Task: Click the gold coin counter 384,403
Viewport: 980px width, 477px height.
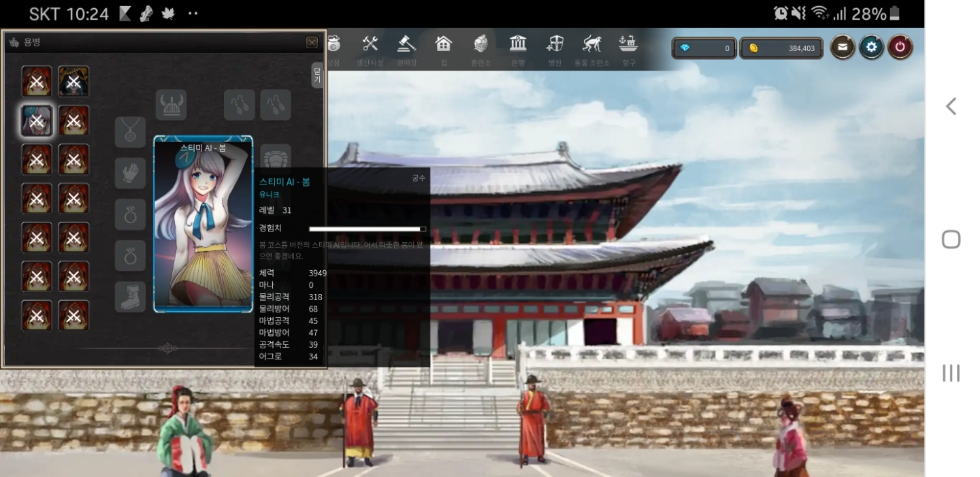Action: pos(781,48)
